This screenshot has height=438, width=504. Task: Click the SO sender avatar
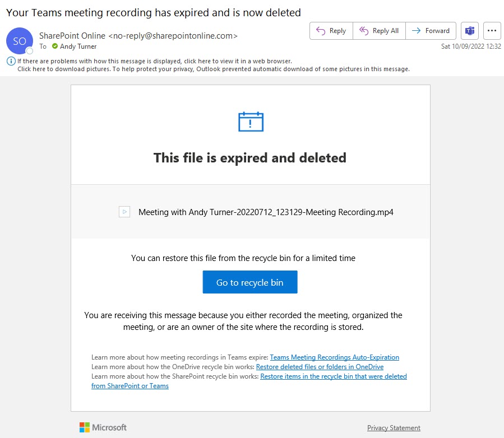[x=20, y=41]
